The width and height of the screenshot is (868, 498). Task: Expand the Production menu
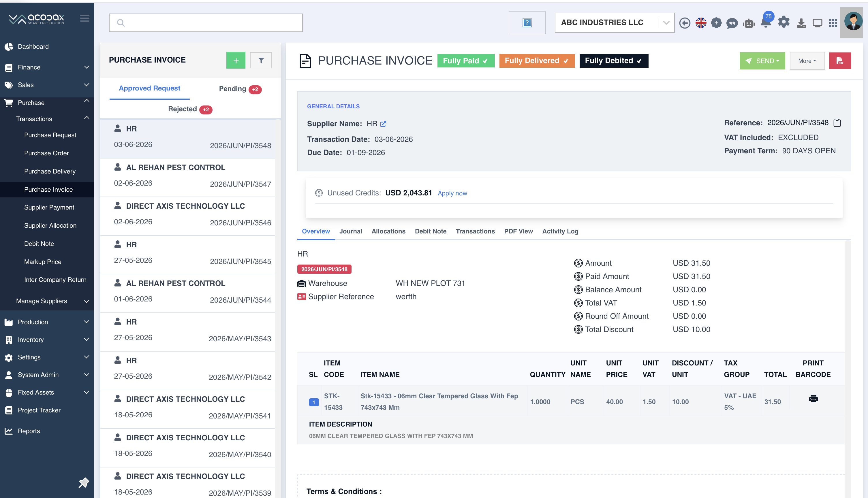pos(47,322)
